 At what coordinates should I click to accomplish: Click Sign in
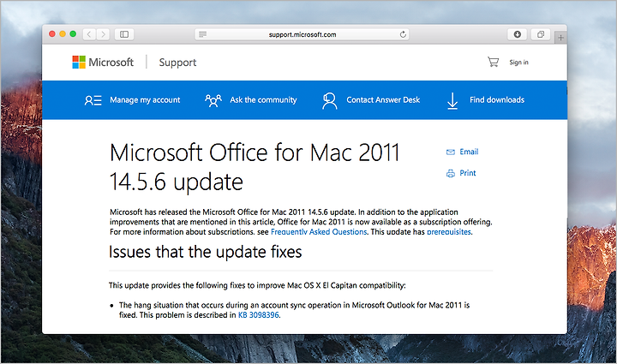[x=518, y=63]
